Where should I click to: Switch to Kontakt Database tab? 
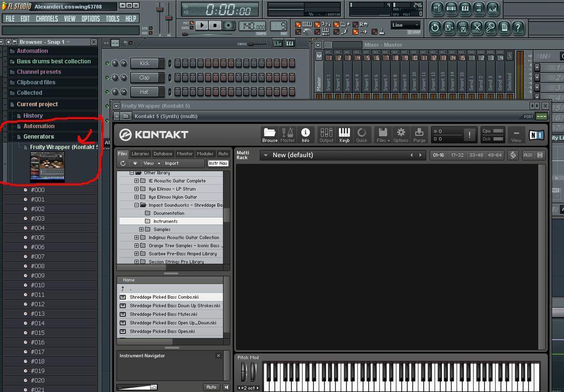click(x=163, y=154)
